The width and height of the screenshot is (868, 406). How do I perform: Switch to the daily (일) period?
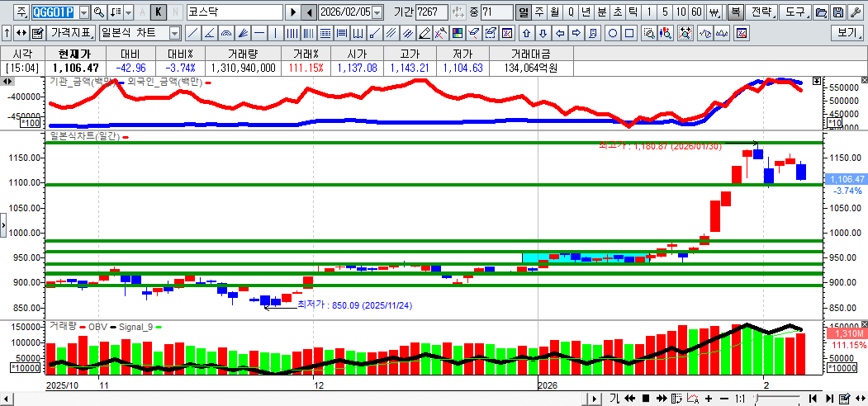pos(524,12)
